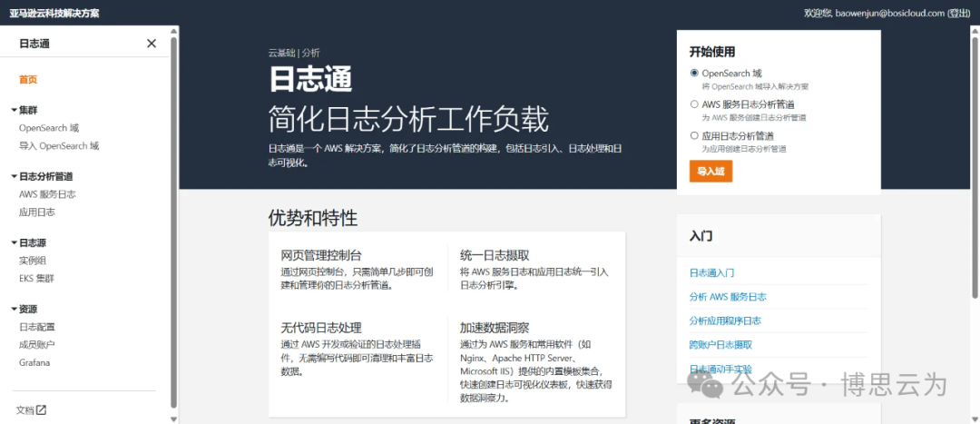The width and height of the screenshot is (980, 424).
Task: Go to 首页 in the sidebar
Action: coord(28,79)
